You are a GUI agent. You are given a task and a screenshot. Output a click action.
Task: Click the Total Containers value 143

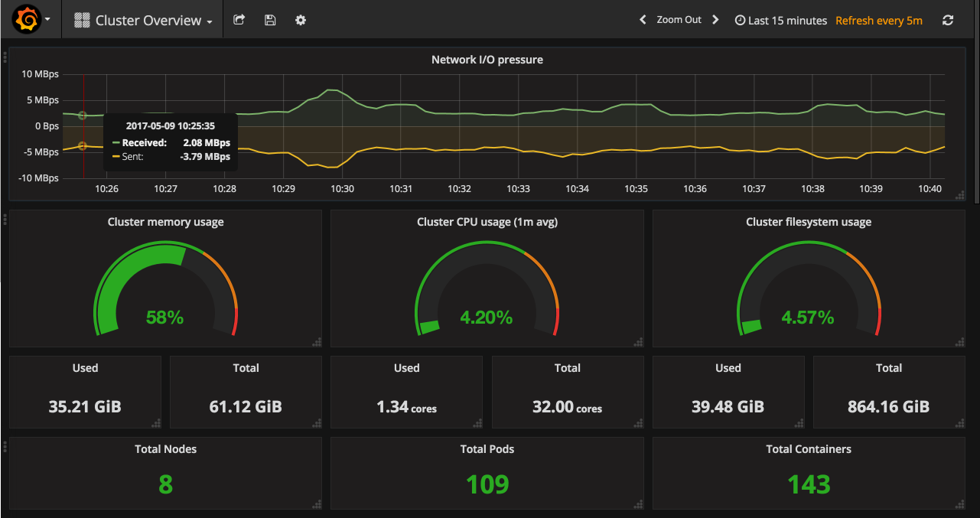coord(809,484)
